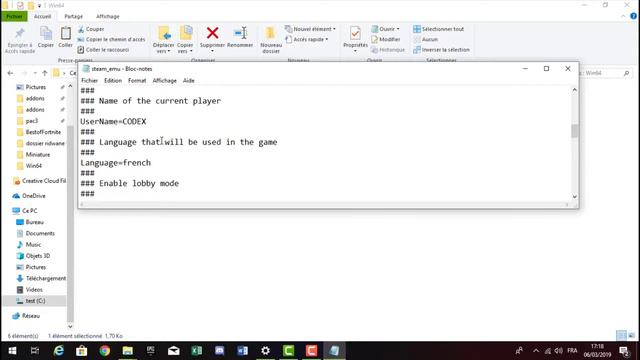Open the Ouvrir dropdown

click(x=385, y=29)
